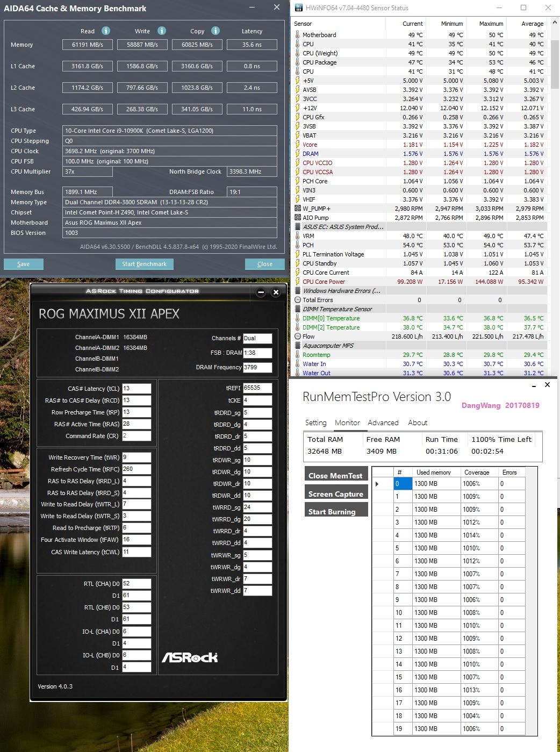Screen dimensions: 560x752
Task: Switch to the Monitor tab
Action: pos(347,422)
